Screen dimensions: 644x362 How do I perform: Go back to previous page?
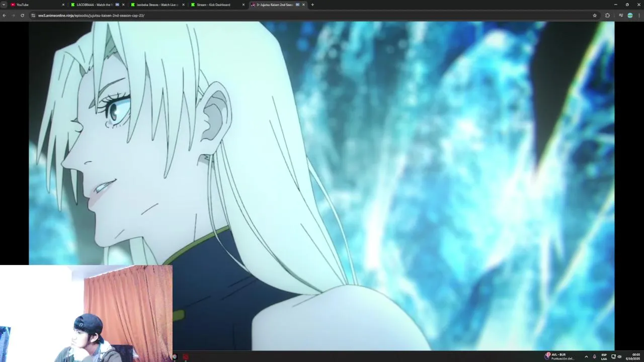click(4, 15)
